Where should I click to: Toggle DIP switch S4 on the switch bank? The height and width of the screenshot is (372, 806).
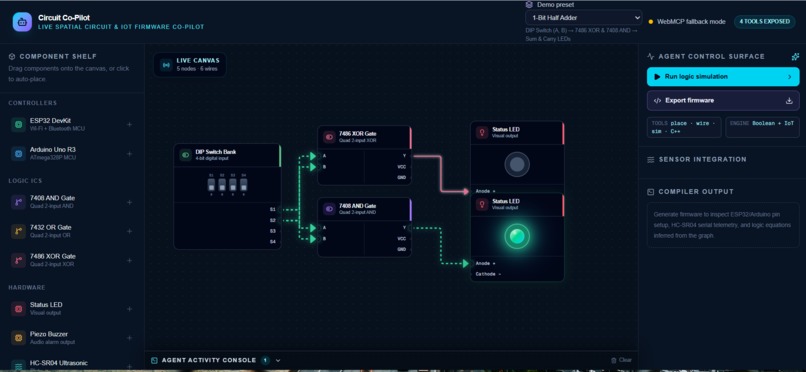tap(244, 185)
